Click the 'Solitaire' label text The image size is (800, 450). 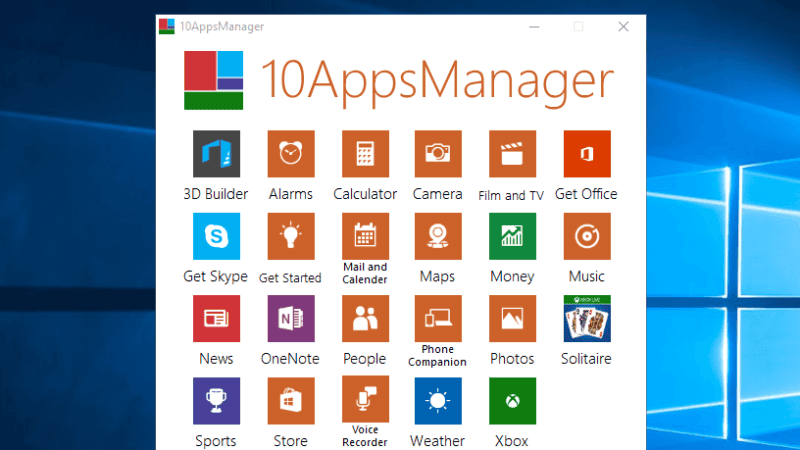586,359
